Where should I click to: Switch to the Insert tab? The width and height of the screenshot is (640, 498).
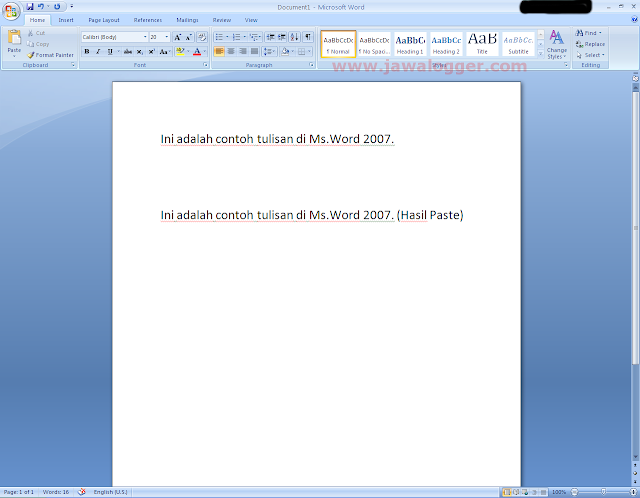click(x=66, y=20)
